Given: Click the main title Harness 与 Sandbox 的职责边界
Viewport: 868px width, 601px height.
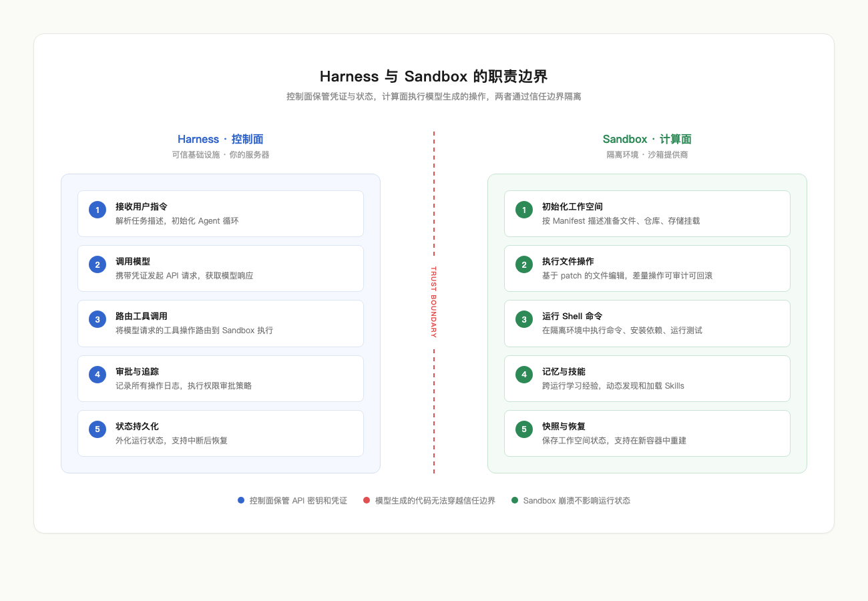Looking at the screenshot, I should [434, 76].
